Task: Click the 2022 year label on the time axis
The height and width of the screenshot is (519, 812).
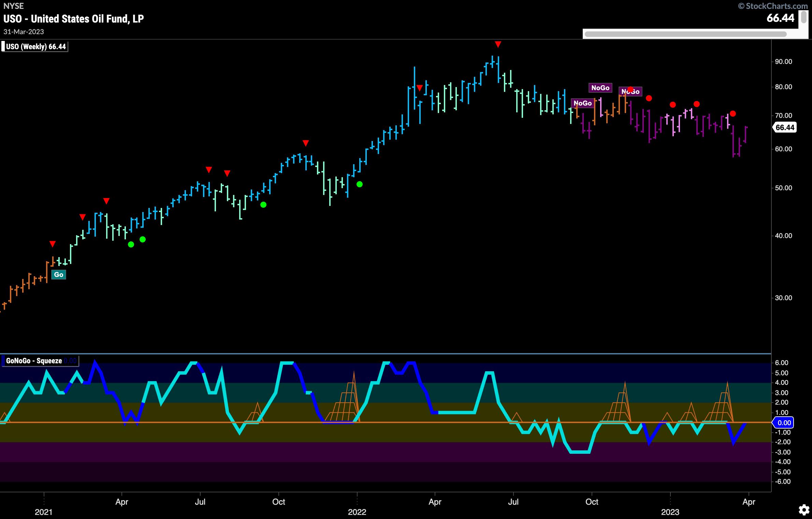Action: (x=357, y=512)
